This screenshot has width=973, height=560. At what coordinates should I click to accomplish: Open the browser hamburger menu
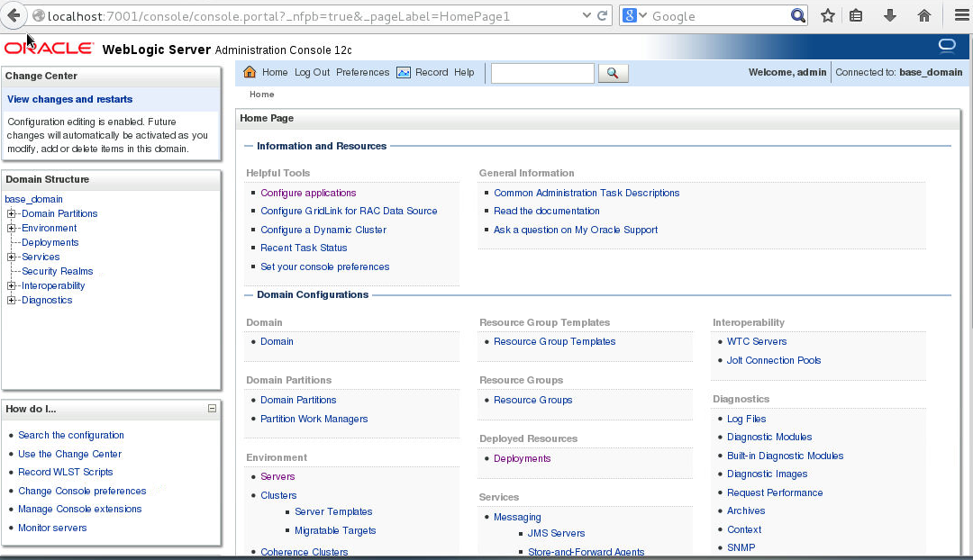[961, 15]
